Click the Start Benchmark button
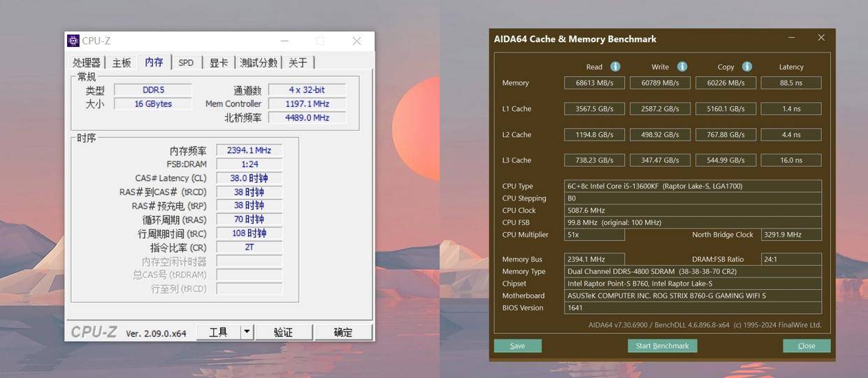 pyautogui.click(x=663, y=346)
